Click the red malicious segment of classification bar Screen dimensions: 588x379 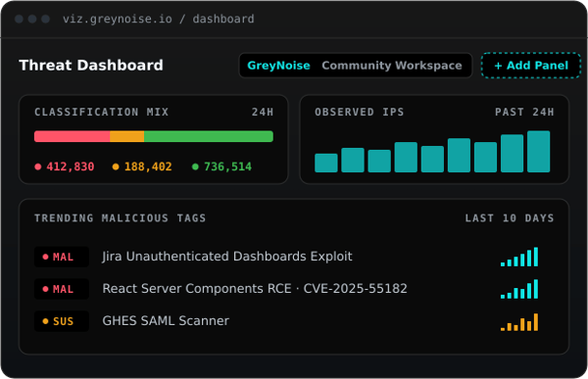[x=72, y=136]
